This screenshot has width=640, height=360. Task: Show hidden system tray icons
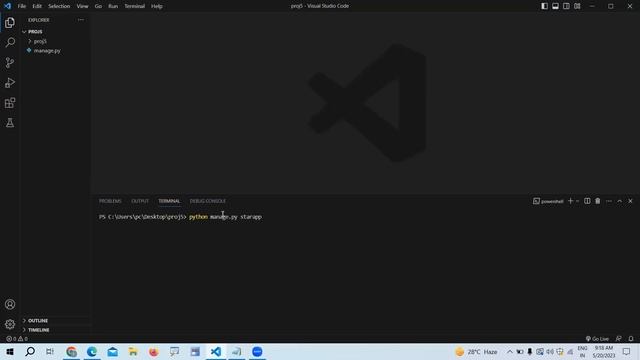510,351
